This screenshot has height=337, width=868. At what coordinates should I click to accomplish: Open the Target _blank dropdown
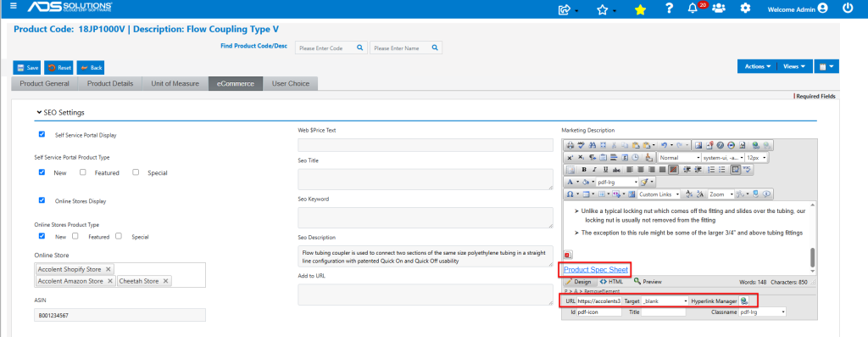(x=665, y=300)
